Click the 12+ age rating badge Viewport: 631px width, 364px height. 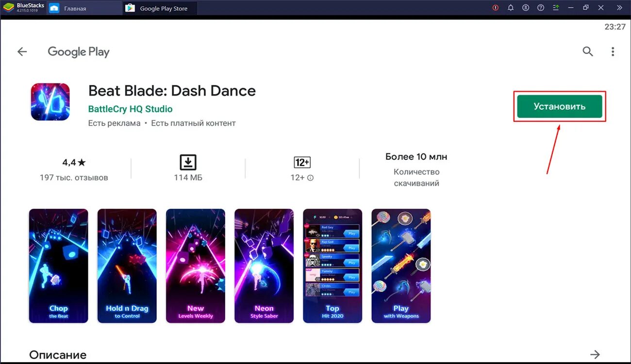click(x=302, y=162)
